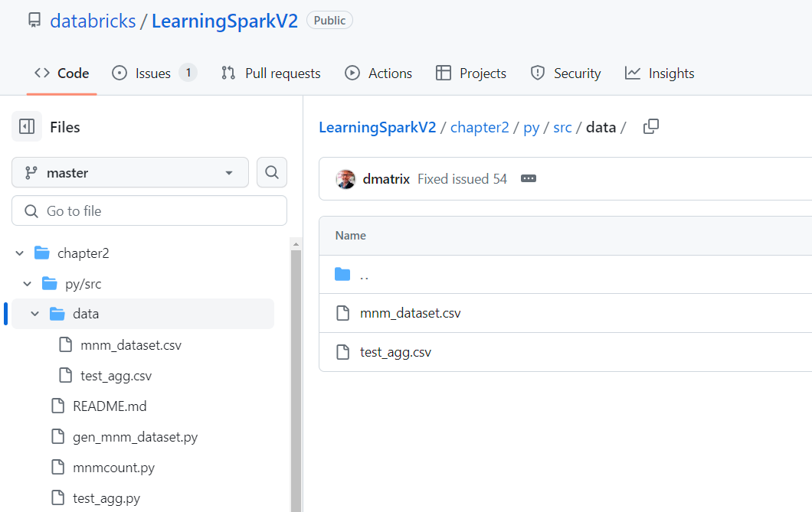
Task: Click the search magnifier button beside master
Action: [272, 172]
